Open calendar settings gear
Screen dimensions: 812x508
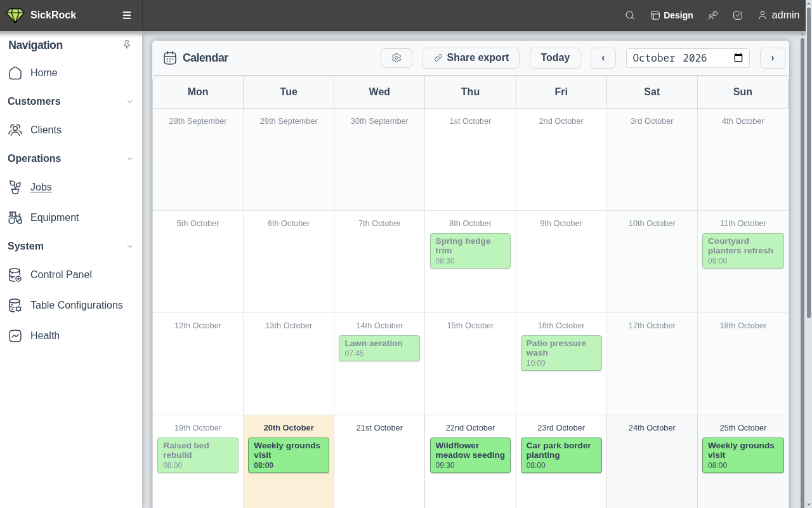click(x=396, y=58)
